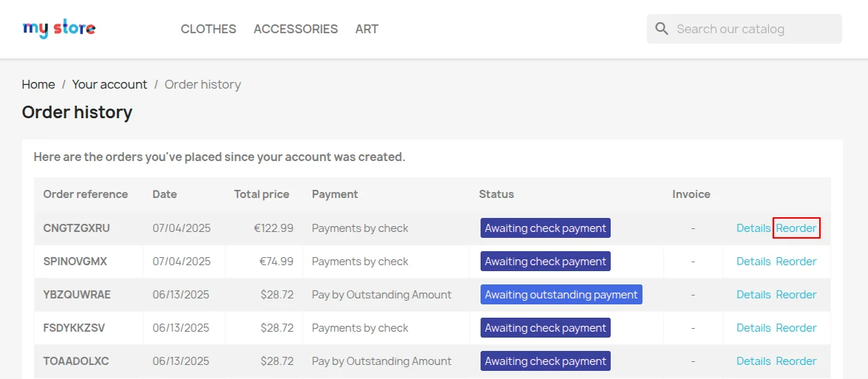Open details for order TOAADOLXC
868x379 pixels.
pyautogui.click(x=753, y=361)
